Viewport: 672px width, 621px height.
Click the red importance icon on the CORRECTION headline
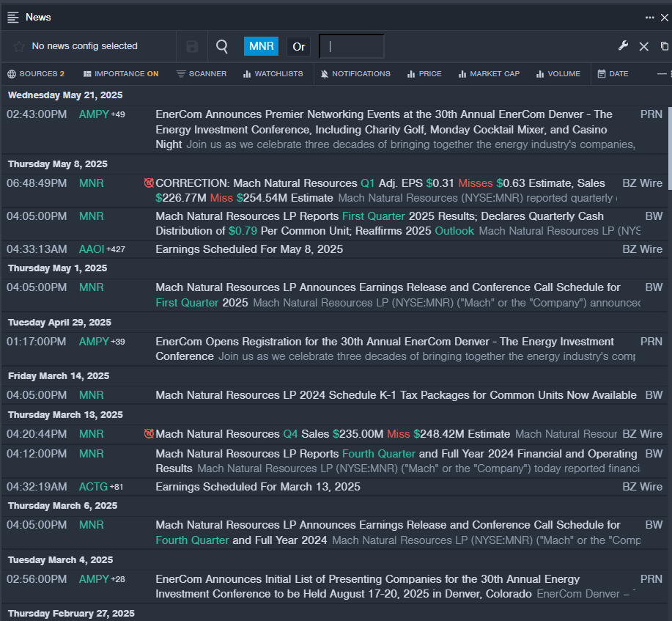point(149,183)
